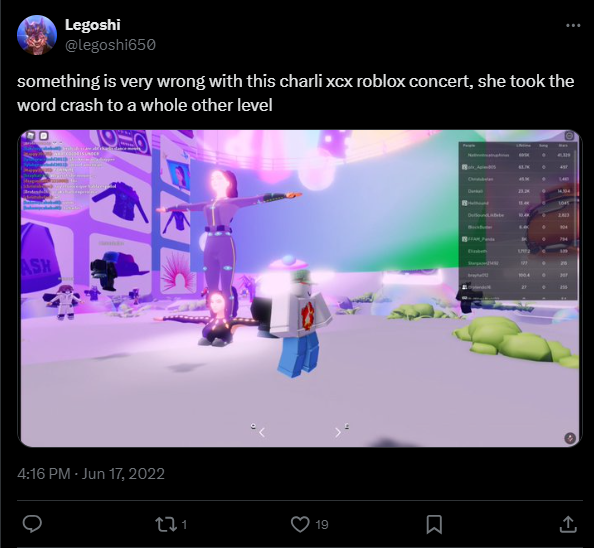This screenshot has height=548, width=594.
Task: Click the right chevron arrow in game
Action: (338, 432)
